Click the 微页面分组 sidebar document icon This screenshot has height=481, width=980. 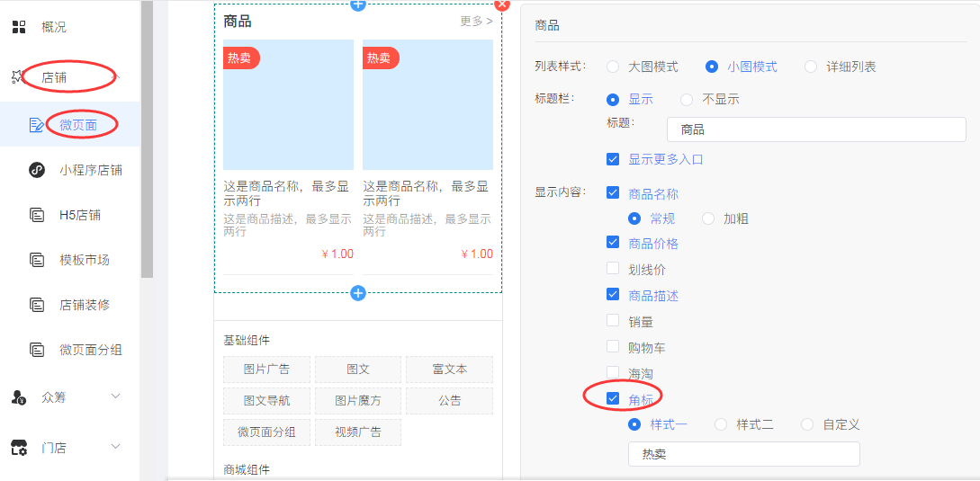(37, 350)
